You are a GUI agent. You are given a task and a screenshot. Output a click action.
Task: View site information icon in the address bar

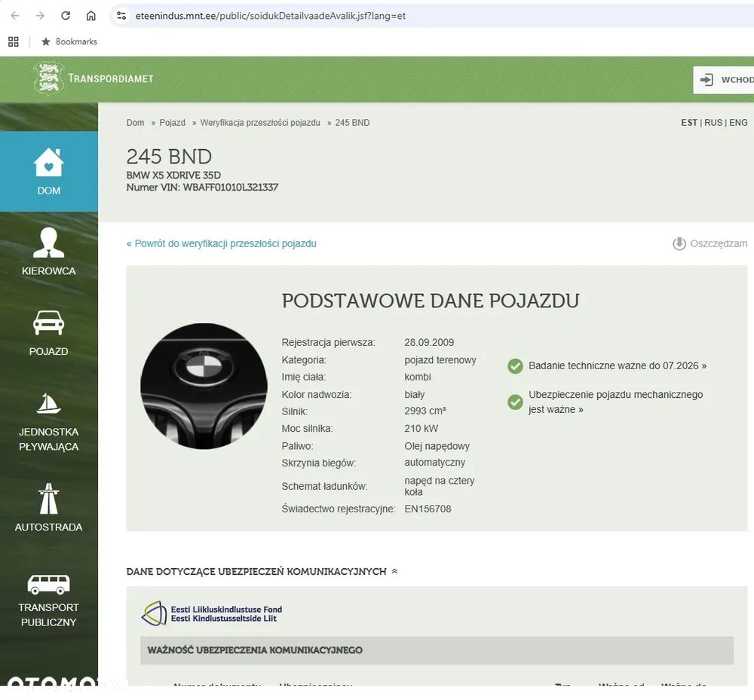(x=121, y=16)
